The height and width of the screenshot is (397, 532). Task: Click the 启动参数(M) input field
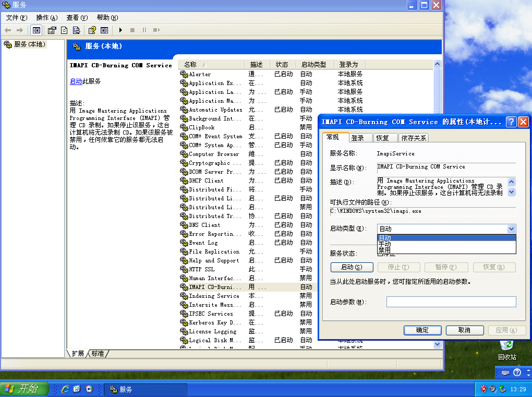[451, 302]
